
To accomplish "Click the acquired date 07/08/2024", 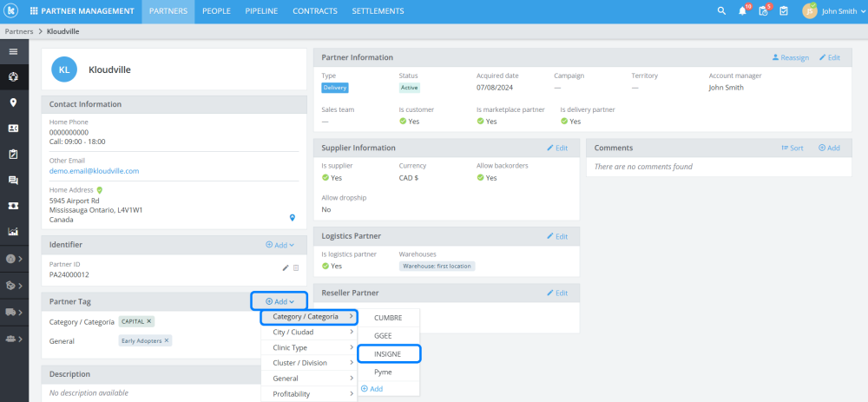I will tap(493, 88).
